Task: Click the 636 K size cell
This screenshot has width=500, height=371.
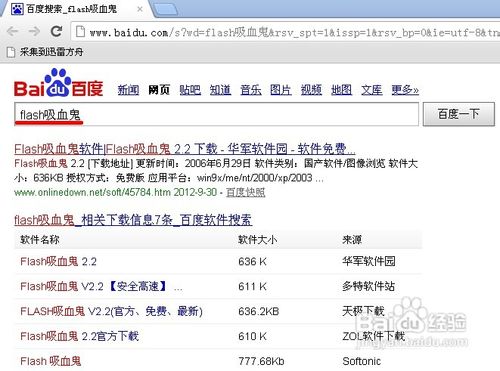Action: click(x=252, y=262)
